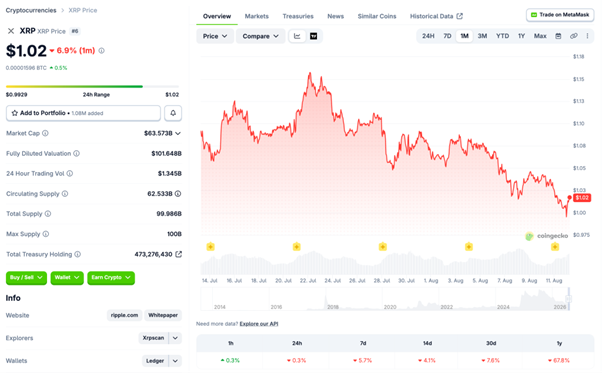
Task: Click Add to Portfolio button
Action: [x=83, y=113]
